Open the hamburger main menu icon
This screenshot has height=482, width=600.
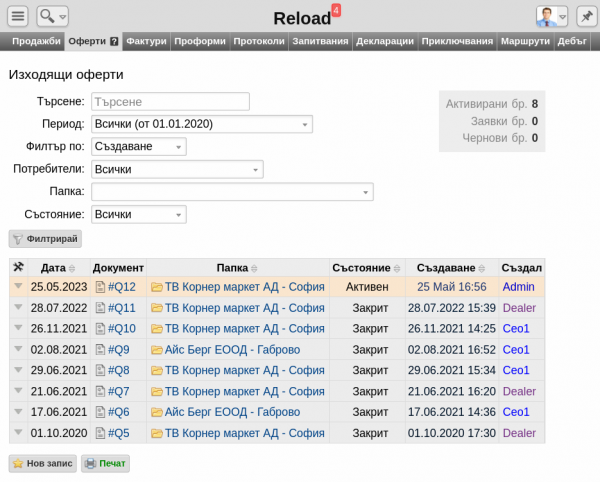tap(18, 16)
